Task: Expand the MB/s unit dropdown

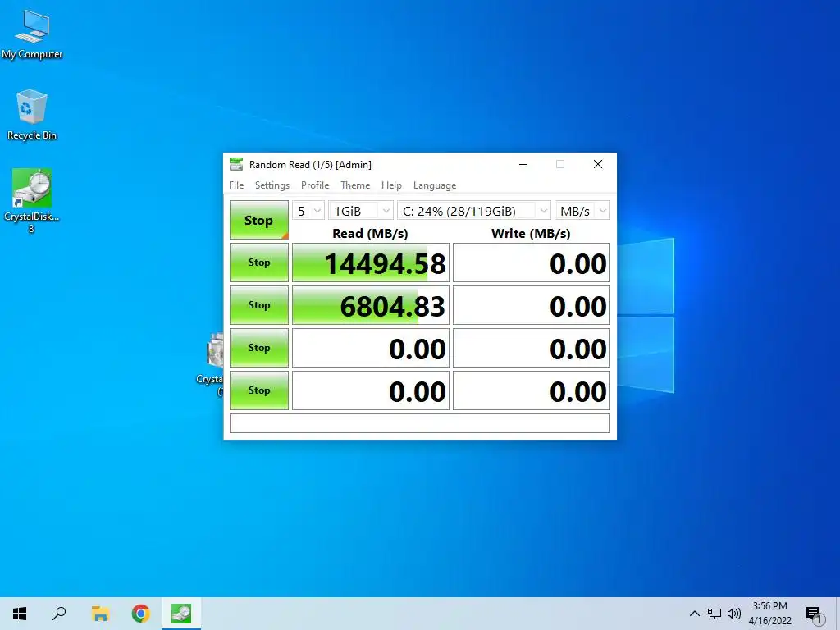Action: click(582, 211)
